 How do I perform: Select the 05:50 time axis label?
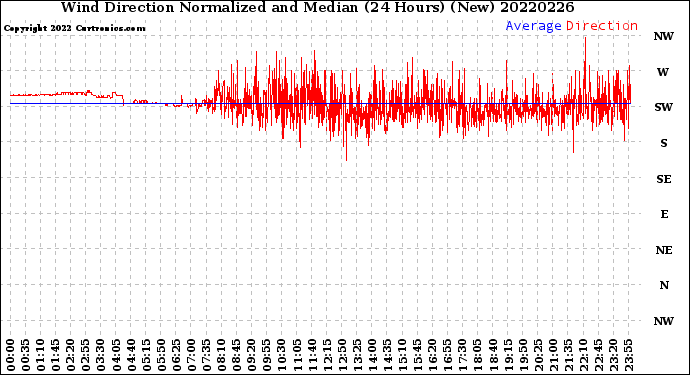[161, 355]
